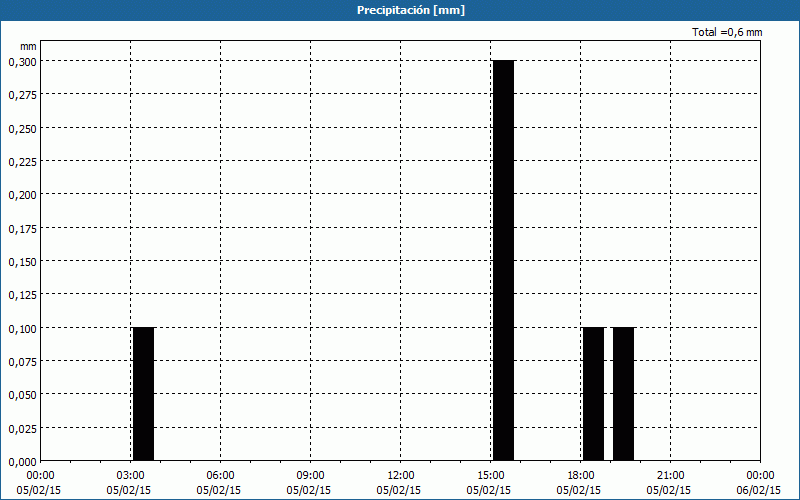Click the bar starting at 18:00
The height and width of the screenshot is (500, 800).
click(593, 394)
